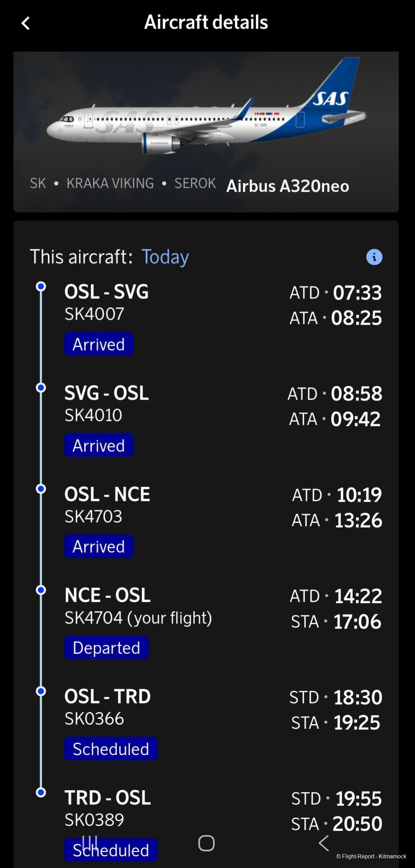Tap the back arrow in the header
The image size is (415, 868).
click(26, 23)
